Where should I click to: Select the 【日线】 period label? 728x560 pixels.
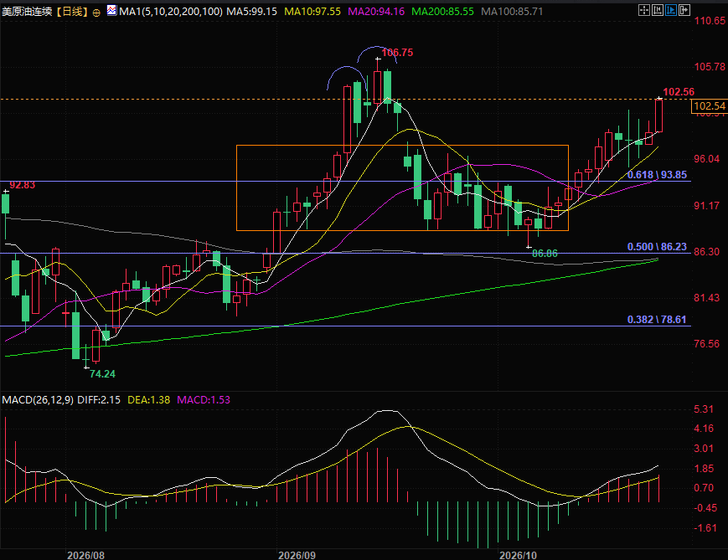coord(72,12)
